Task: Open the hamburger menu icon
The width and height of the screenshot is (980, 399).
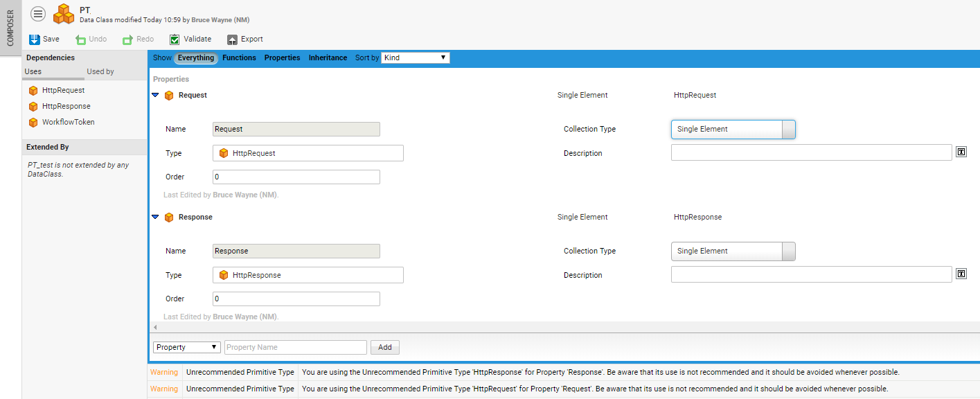Action: pyautogui.click(x=38, y=14)
